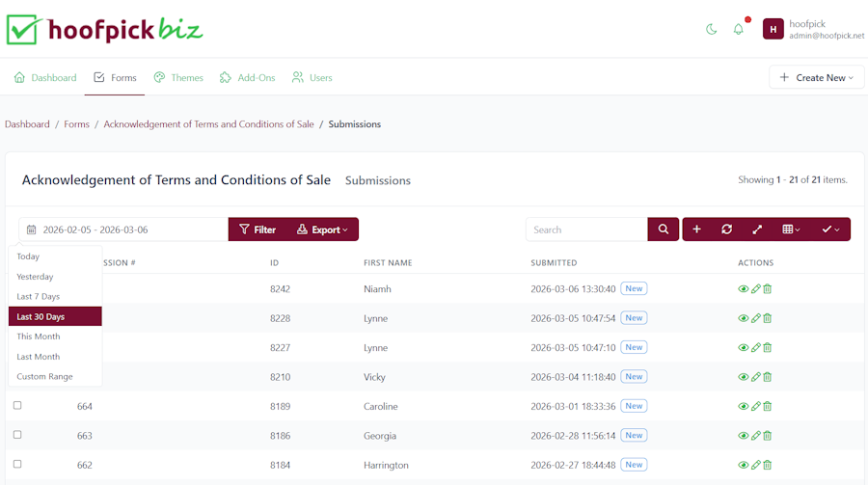Viewport: 868px width, 485px height.
Task: Sort by FIRST NAME column header
Action: tap(388, 262)
